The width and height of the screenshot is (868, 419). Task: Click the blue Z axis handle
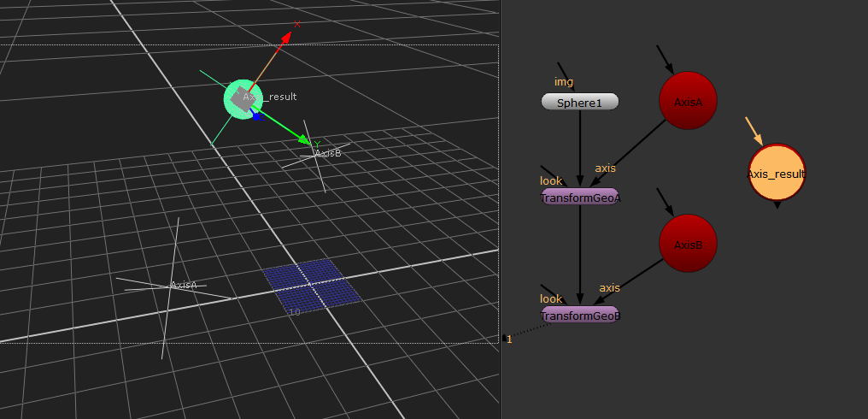pyautogui.click(x=256, y=116)
